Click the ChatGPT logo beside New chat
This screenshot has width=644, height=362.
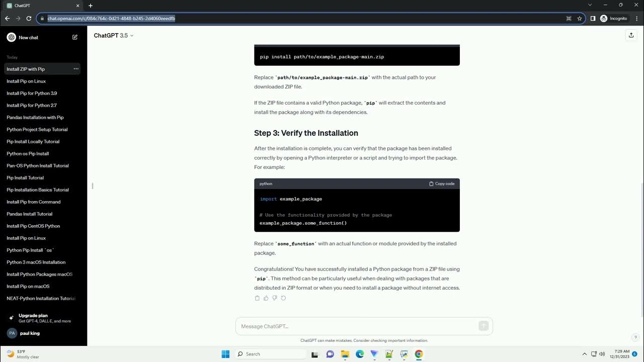coord(11,37)
